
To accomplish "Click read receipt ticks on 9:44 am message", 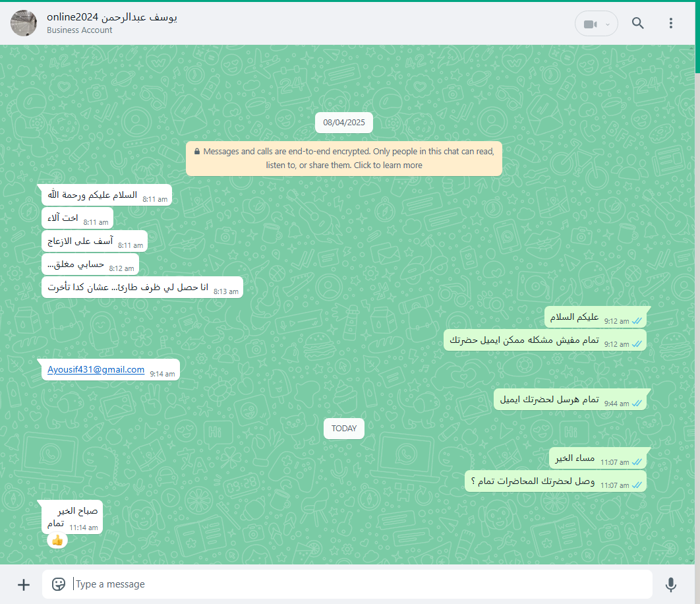I will pyautogui.click(x=637, y=403).
